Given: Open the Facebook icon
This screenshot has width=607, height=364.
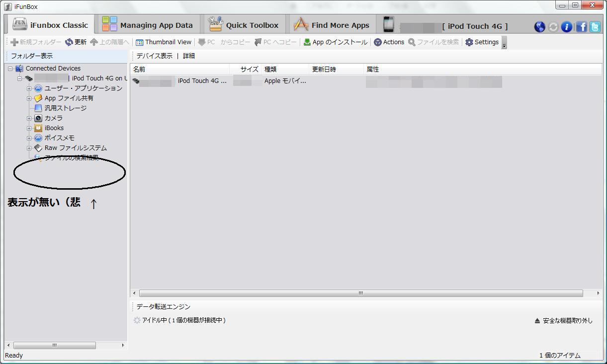Looking at the screenshot, I should [x=581, y=27].
